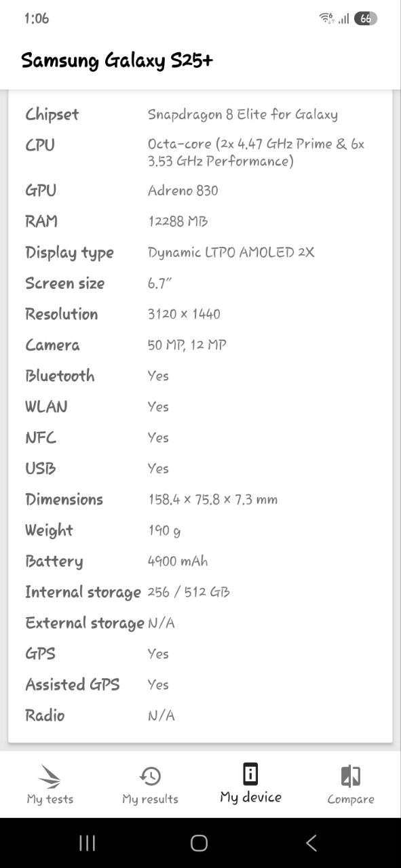This screenshot has height=868, width=401.
Task: Select the Battery 4900 mAh row
Action: pos(200,561)
